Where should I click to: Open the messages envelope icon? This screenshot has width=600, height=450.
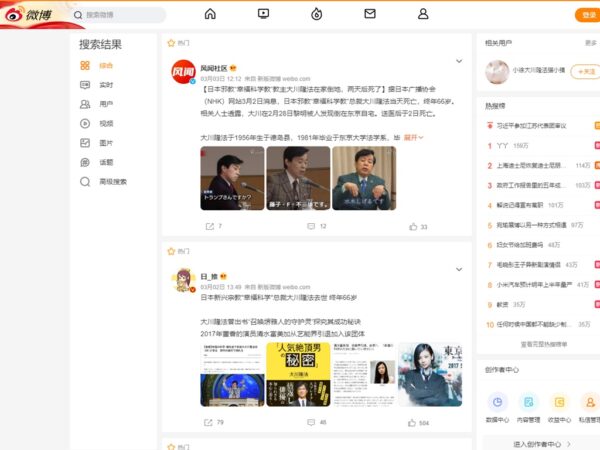point(370,14)
